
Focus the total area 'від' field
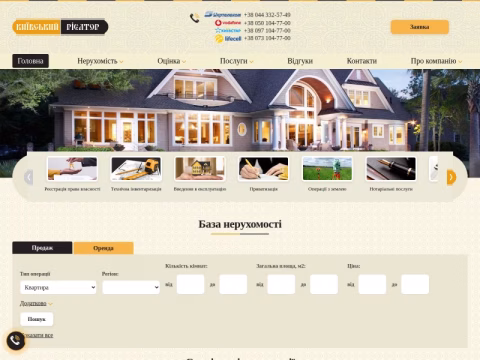281,284
